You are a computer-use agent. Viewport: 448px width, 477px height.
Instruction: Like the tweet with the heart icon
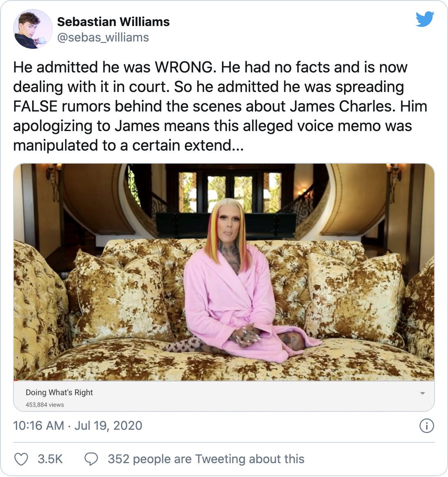coord(21,459)
